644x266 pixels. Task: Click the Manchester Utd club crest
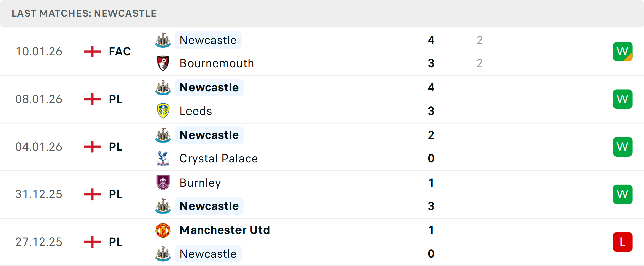point(163,230)
